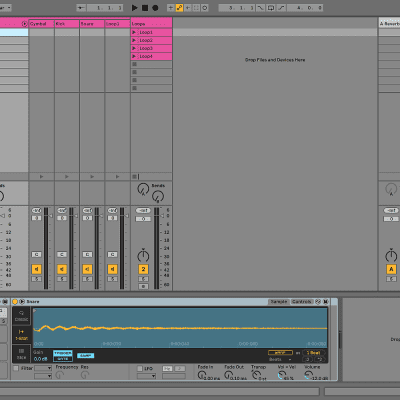Toggle the Snare device activator
The width and height of the screenshot is (400, 400).
point(15,302)
